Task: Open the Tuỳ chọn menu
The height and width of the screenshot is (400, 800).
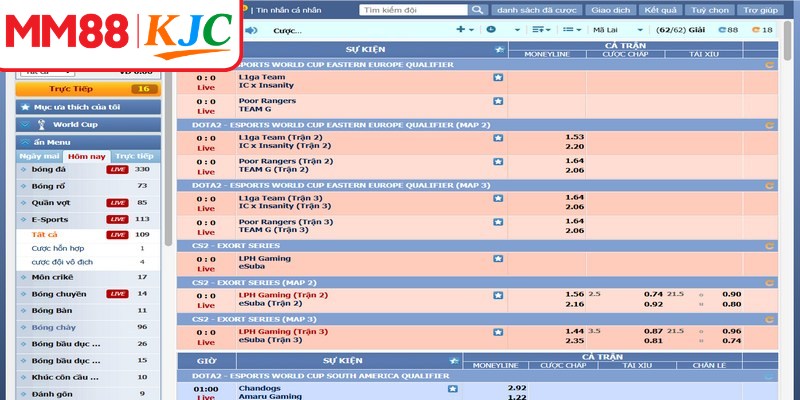Action: 710,10
